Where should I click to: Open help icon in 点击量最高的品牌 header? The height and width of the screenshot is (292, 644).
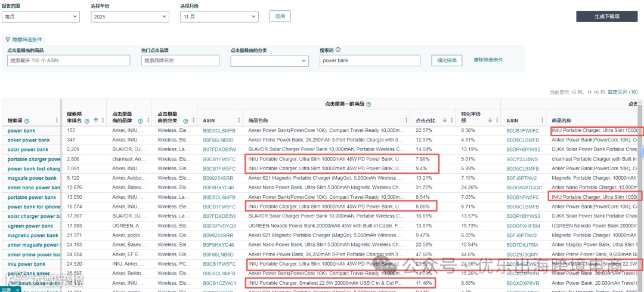click(140, 121)
